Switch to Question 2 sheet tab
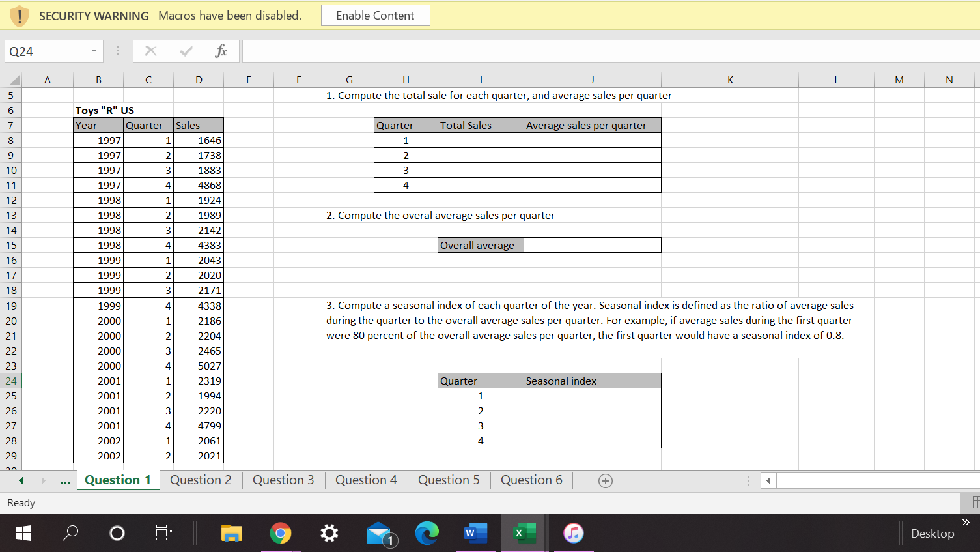The width and height of the screenshot is (980, 552). [x=201, y=480]
